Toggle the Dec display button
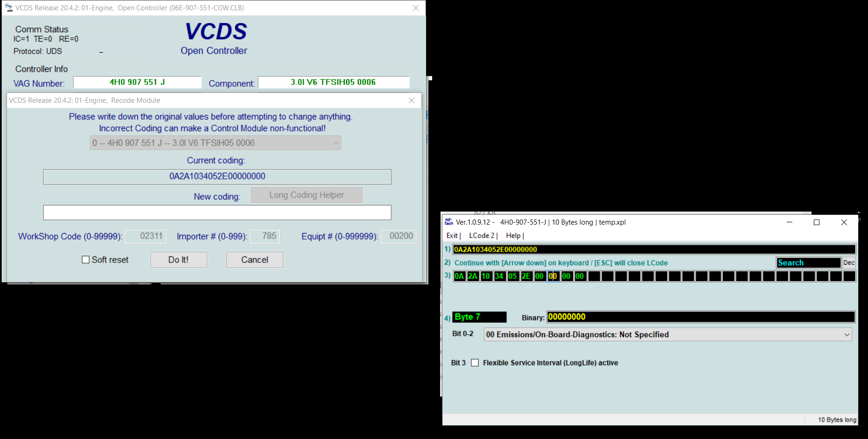 pyautogui.click(x=849, y=263)
